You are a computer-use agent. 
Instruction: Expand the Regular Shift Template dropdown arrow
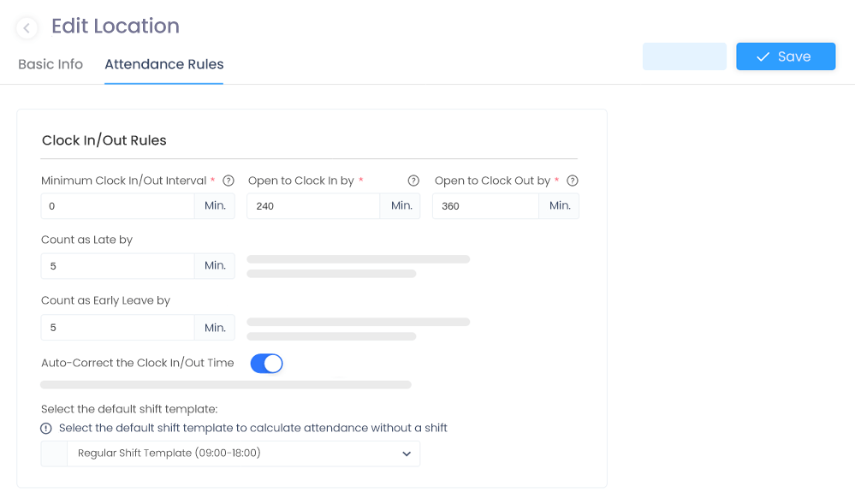pos(407,454)
